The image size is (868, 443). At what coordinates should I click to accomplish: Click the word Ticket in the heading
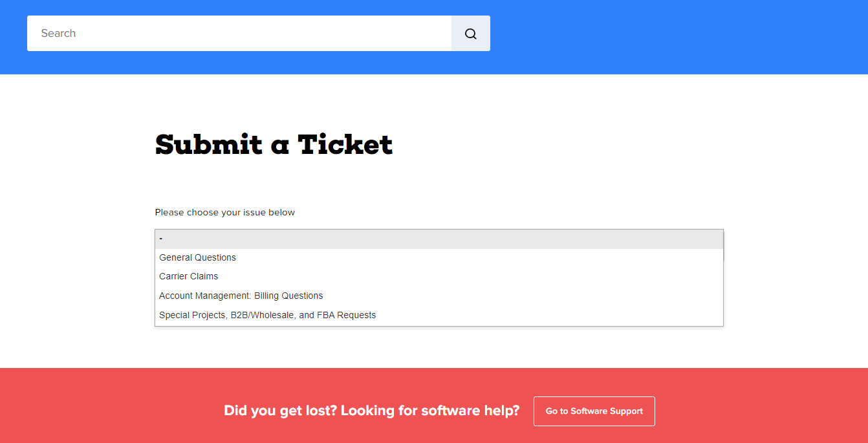(345, 144)
